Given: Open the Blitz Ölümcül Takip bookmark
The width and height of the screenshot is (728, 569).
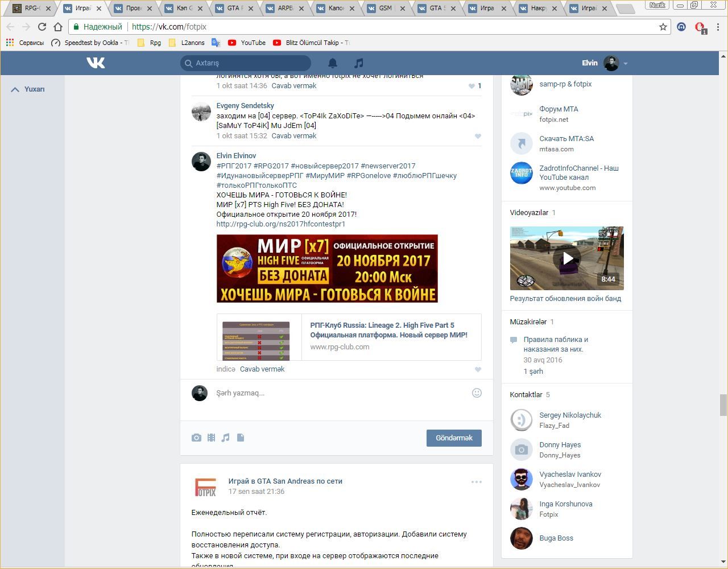Looking at the screenshot, I should tap(311, 43).
